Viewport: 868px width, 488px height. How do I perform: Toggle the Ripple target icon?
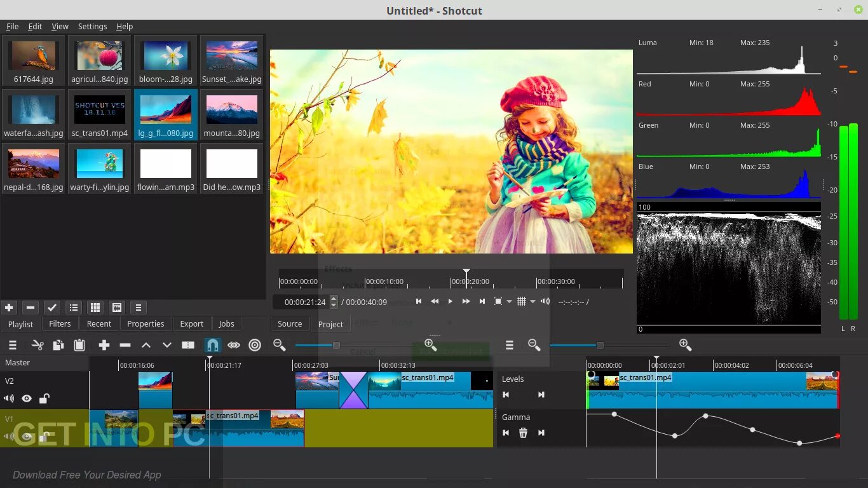pyautogui.click(x=255, y=345)
